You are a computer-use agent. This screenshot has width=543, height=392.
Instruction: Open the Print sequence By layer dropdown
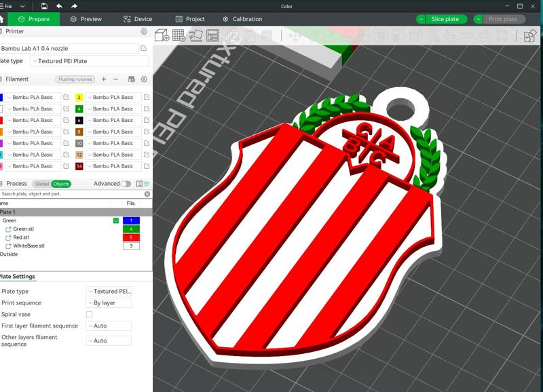click(109, 302)
